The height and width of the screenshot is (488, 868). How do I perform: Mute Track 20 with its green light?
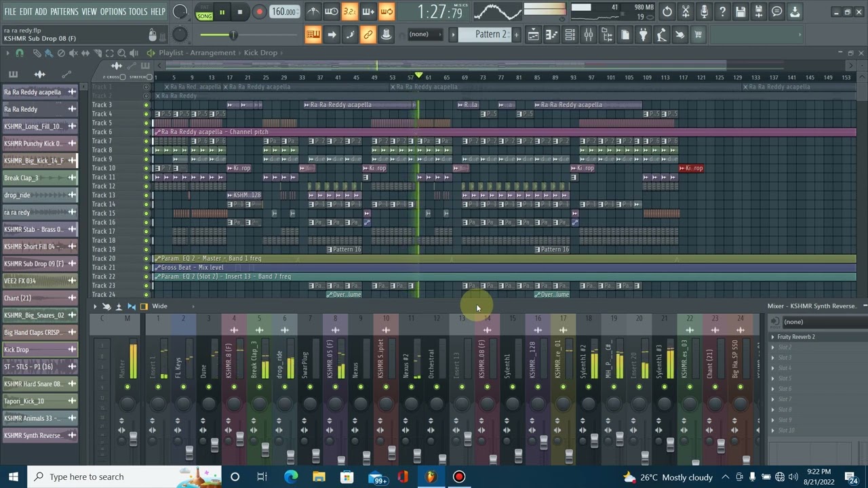(x=146, y=258)
